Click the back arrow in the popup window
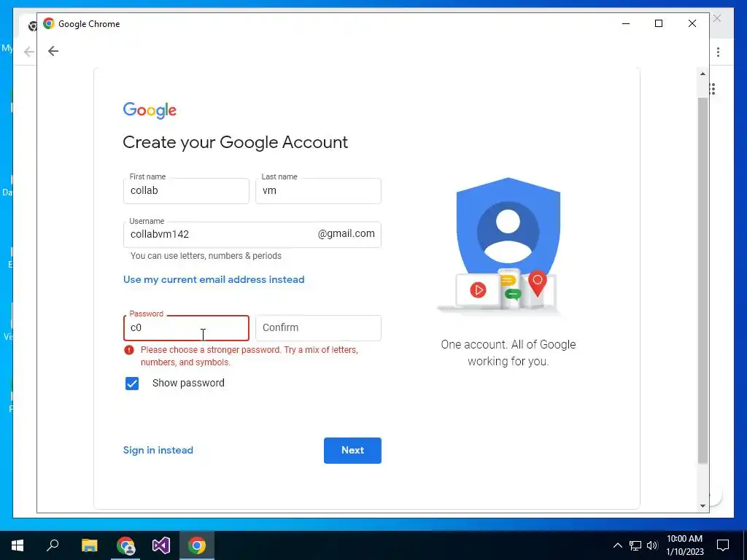The width and height of the screenshot is (747, 560). 53,51
